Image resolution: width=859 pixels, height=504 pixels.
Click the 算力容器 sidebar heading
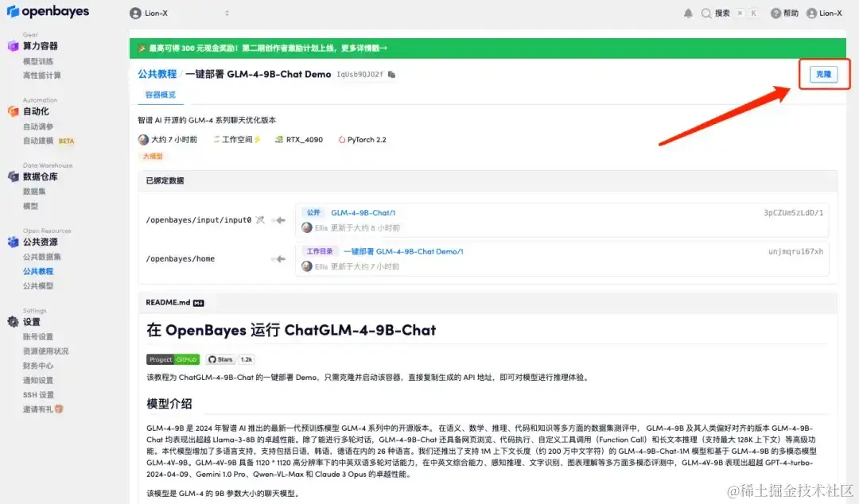click(x=40, y=46)
